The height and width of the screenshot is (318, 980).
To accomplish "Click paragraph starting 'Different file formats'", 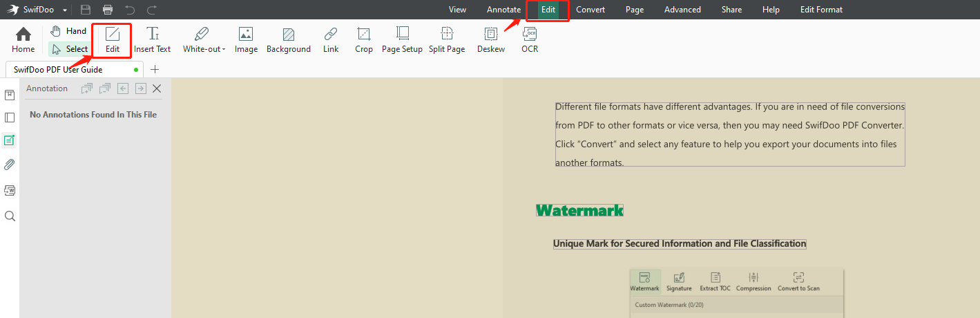I will [x=730, y=135].
